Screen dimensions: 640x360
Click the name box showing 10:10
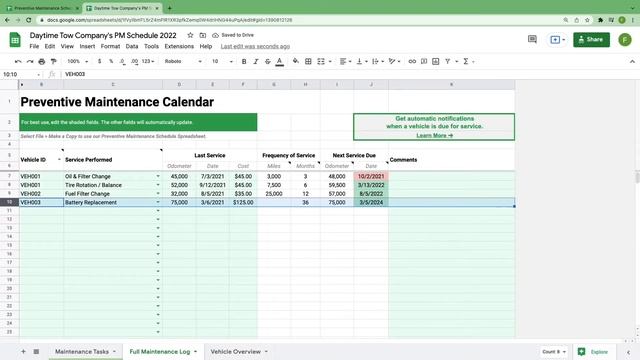(x=21, y=74)
